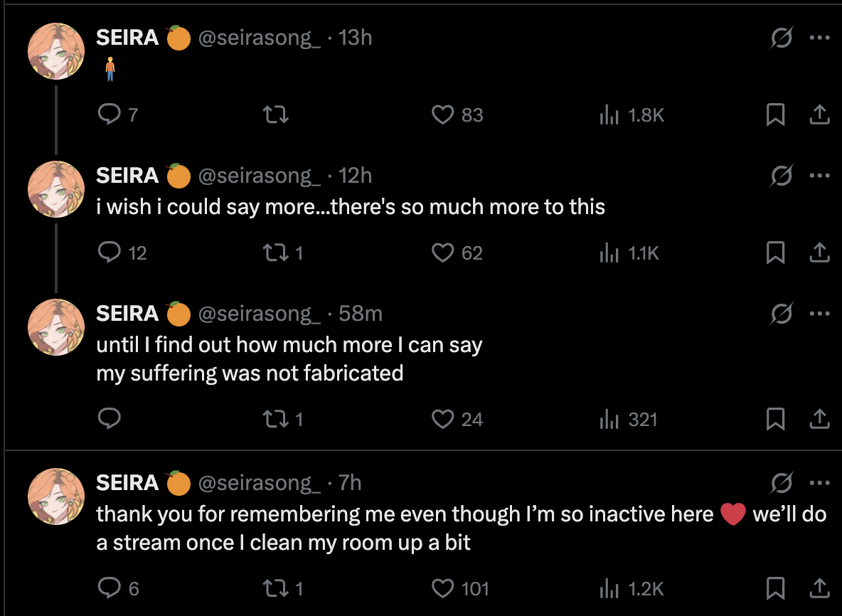Open more options on the 7h tweet
This screenshot has width=842, height=616.
point(819,483)
